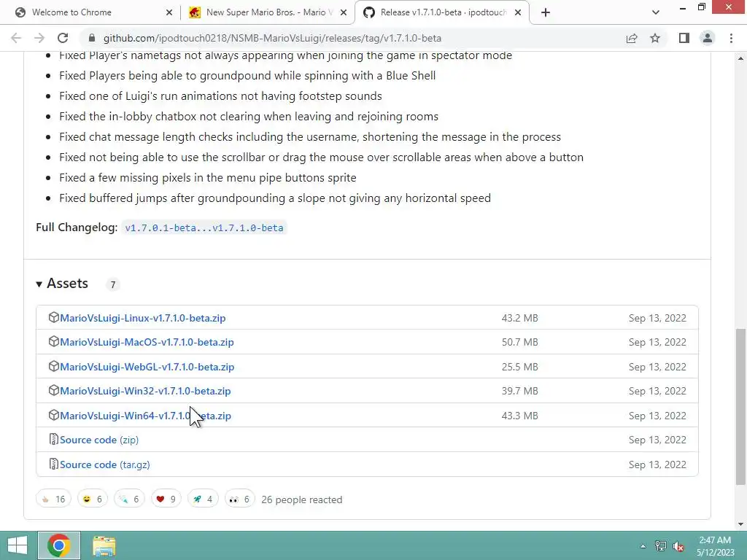
Task: Open the Windows Start menu
Action: tap(18, 545)
